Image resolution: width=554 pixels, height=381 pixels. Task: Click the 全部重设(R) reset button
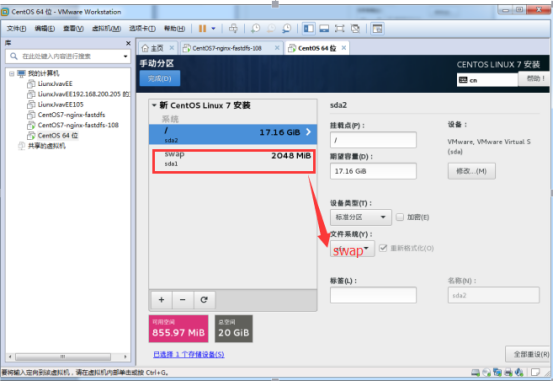pos(529,354)
